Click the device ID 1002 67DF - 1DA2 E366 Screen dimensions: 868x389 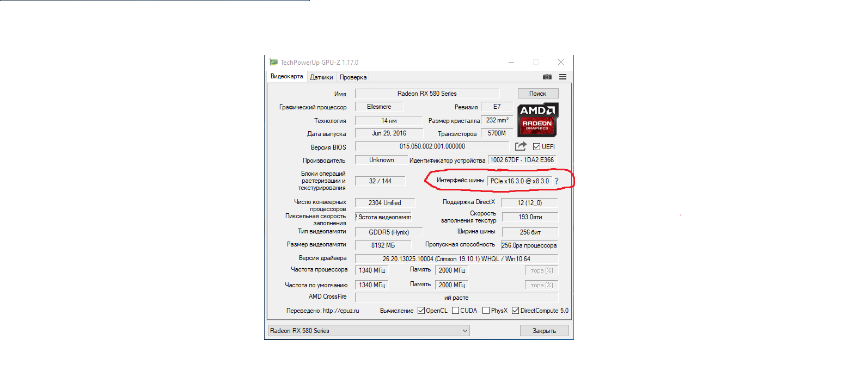click(x=522, y=160)
